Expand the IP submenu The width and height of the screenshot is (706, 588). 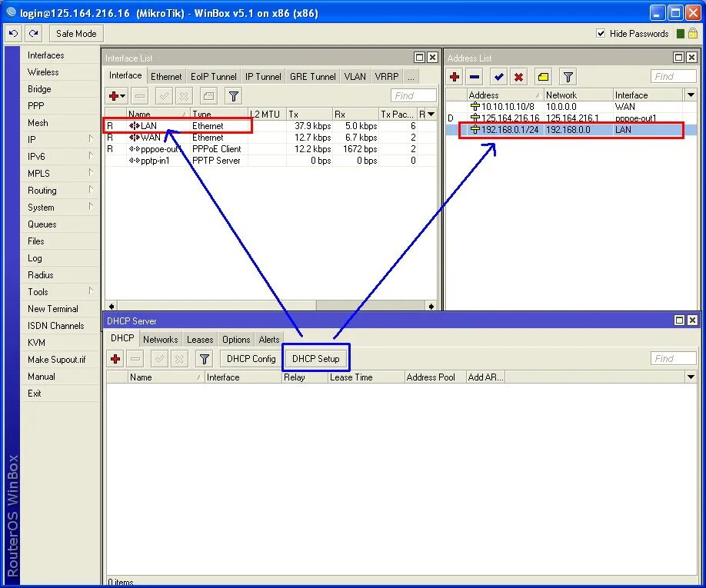[91, 139]
